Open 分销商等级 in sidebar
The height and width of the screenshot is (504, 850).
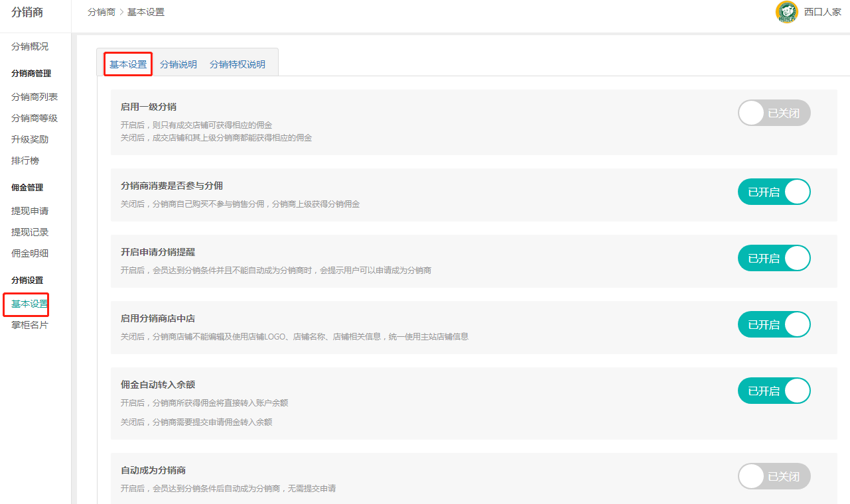[x=35, y=118]
